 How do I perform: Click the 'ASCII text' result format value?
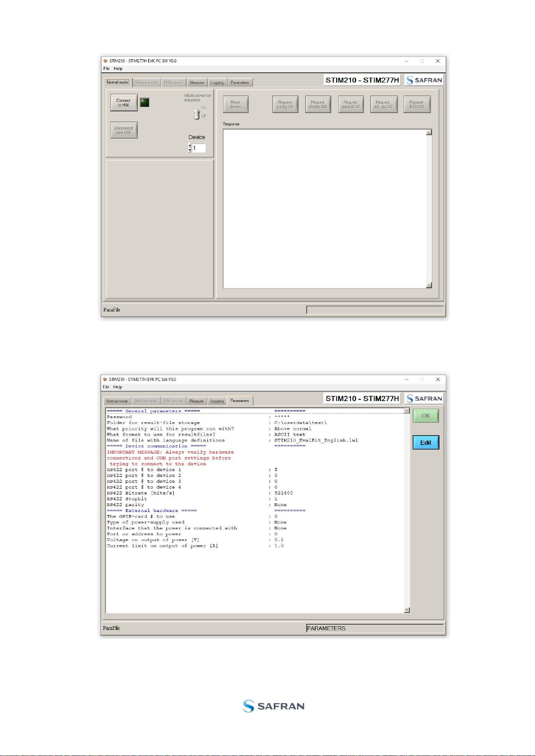289,434
